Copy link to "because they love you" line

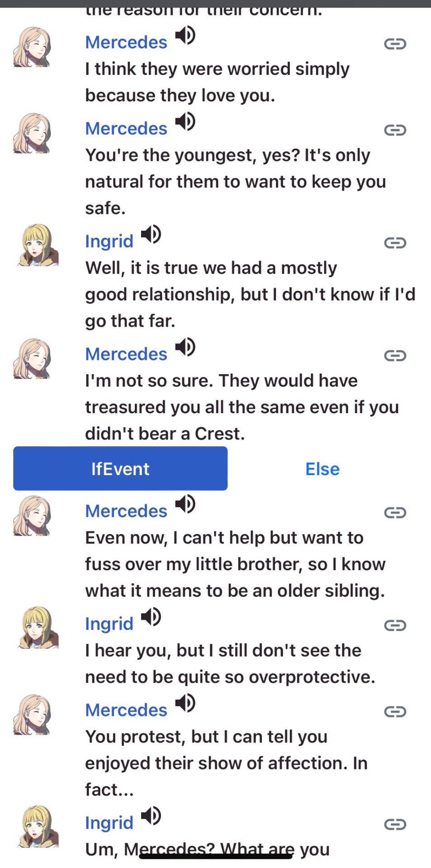tap(395, 44)
